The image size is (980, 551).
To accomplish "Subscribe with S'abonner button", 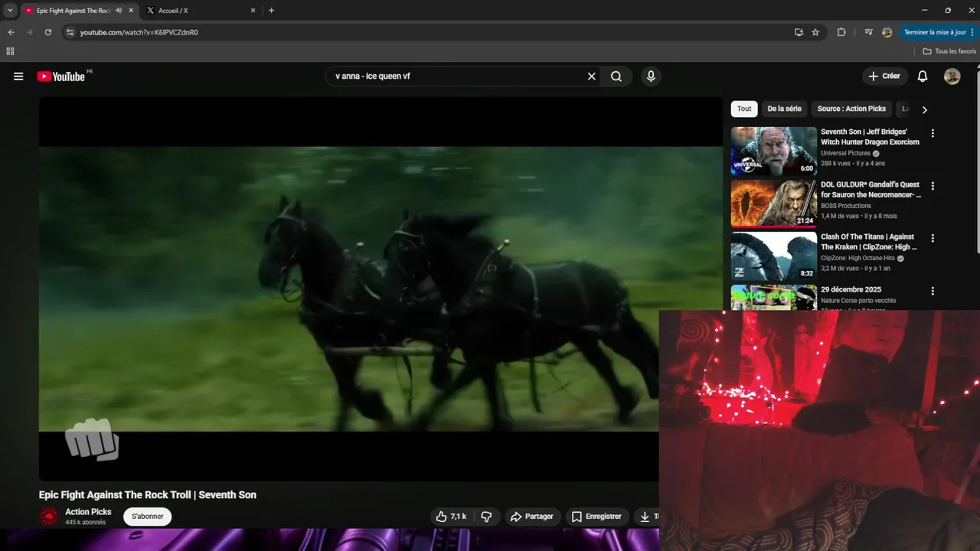I will [148, 517].
